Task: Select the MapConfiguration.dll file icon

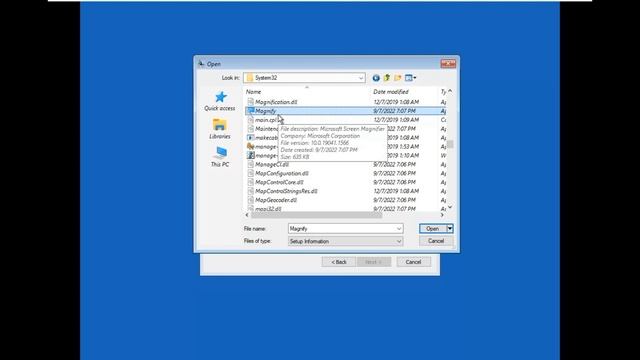Action: click(x=251, y=173)
